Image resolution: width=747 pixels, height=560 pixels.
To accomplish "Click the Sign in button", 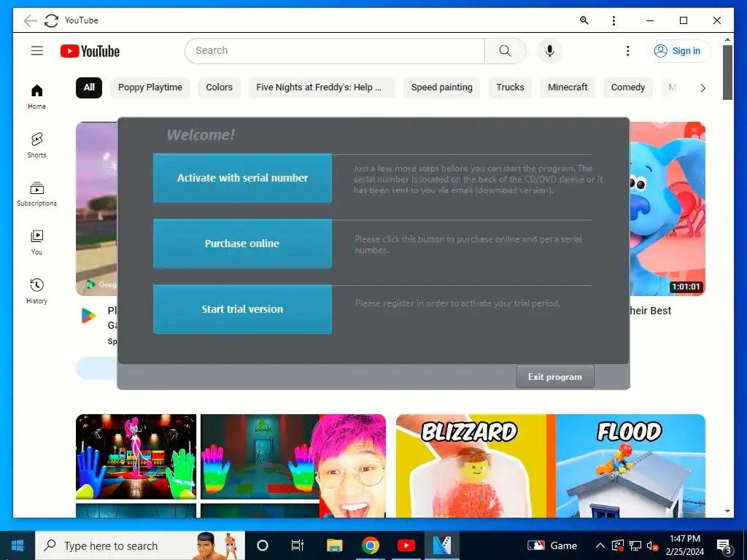I will 678,50.
